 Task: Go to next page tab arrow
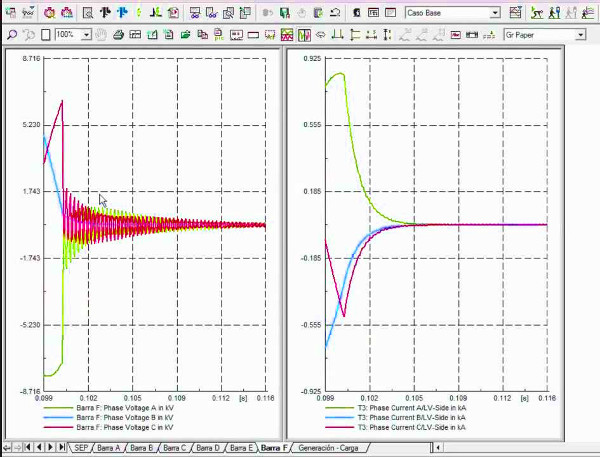(x=50, y=447)
